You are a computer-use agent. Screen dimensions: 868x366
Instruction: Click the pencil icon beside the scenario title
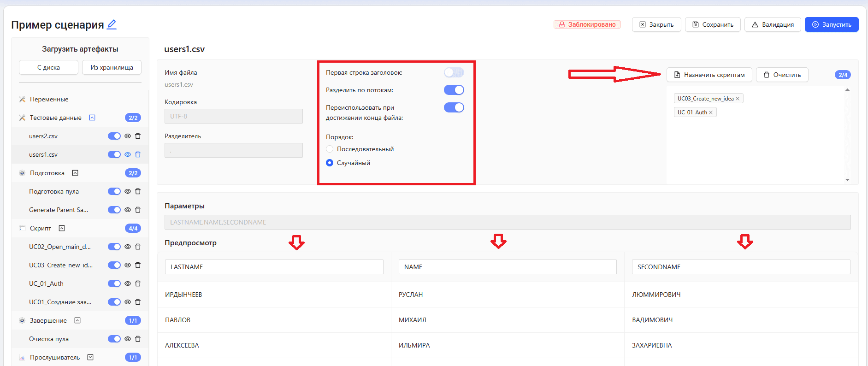(x=112, y=24)
